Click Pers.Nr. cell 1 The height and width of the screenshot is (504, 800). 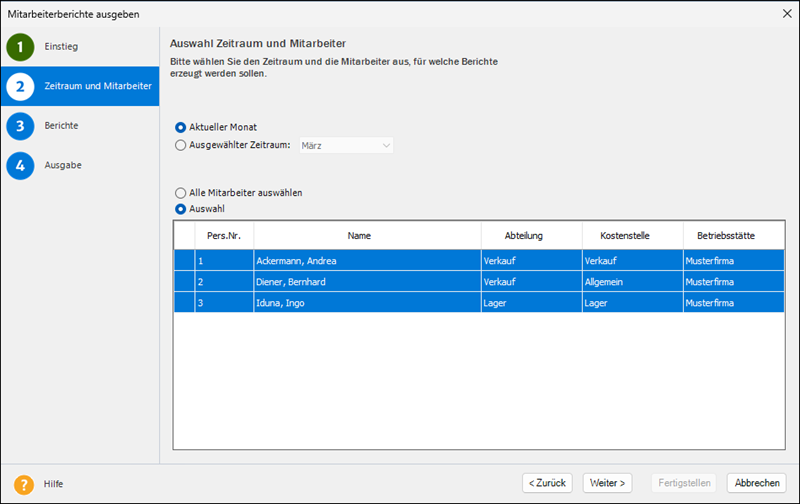coord(224,261)
